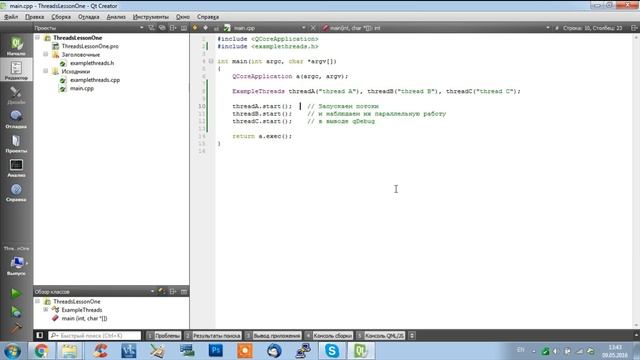Screen dimensions: 640x360
Task: Open the Результаты поиска output pane
Action: click(x=213, y=336)
